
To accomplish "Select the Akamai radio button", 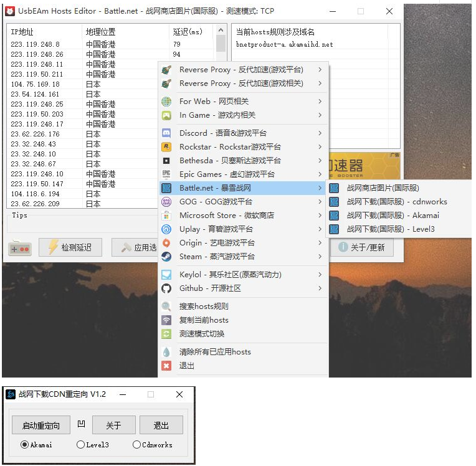I will (x=24, y=445).
